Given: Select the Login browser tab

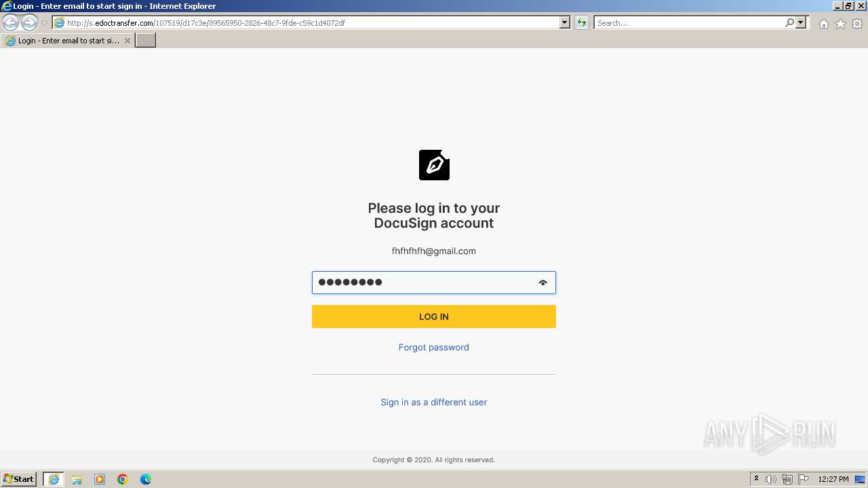Looking at the screenshot, I should 68,41.
